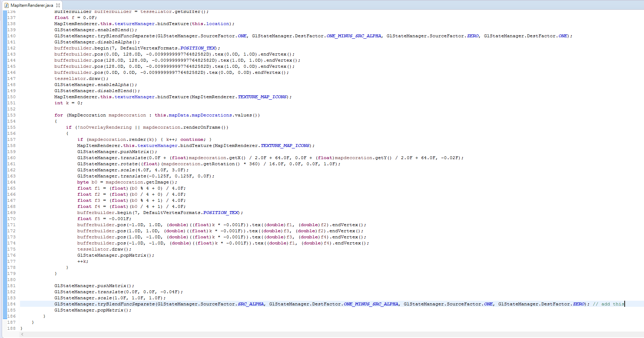
Task: Click the "++k;" statement on line 177
Action: [83, 261]
